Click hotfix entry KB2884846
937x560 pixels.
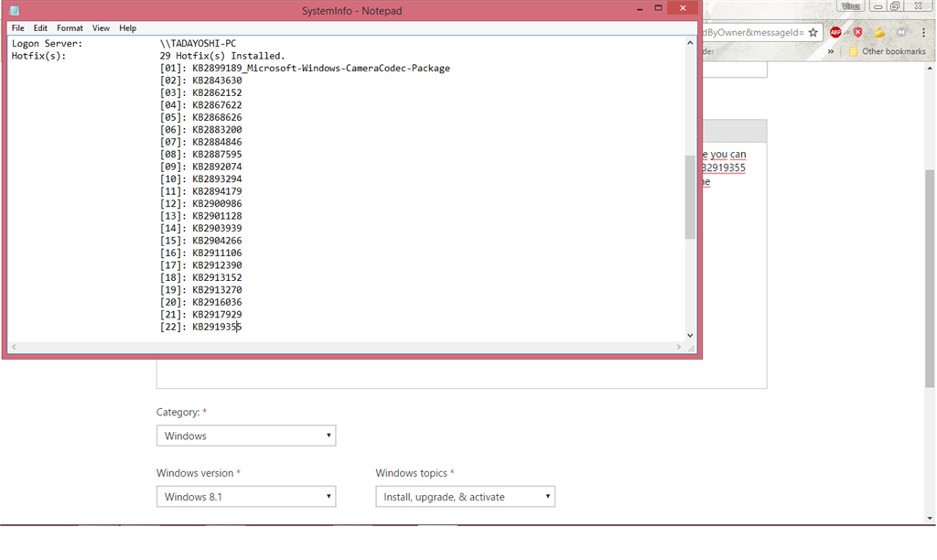click(x=217, y=142)
